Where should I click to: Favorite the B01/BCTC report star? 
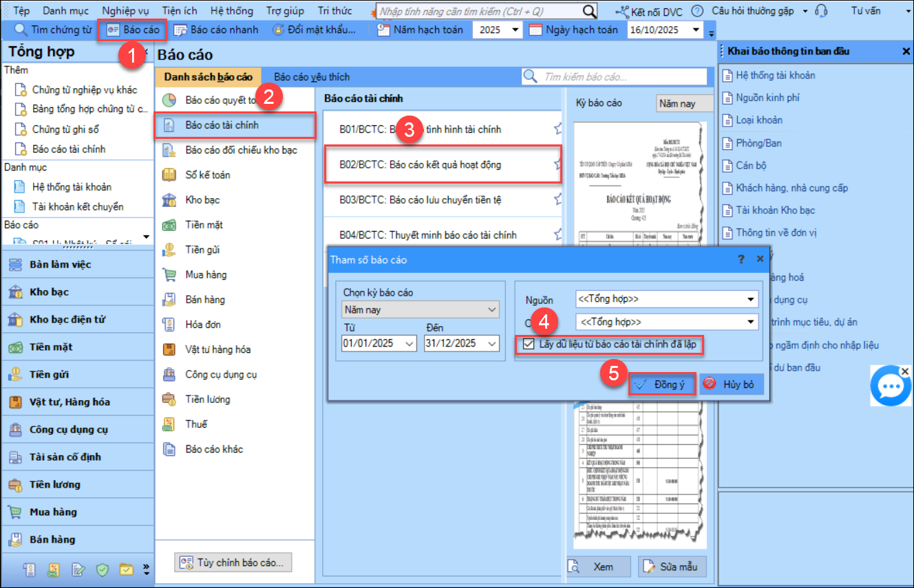557,129
